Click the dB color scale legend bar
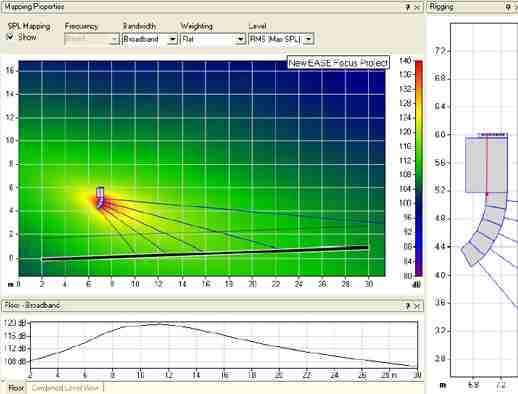Viewport: 518px width, 394px height. tap(419, 168)
